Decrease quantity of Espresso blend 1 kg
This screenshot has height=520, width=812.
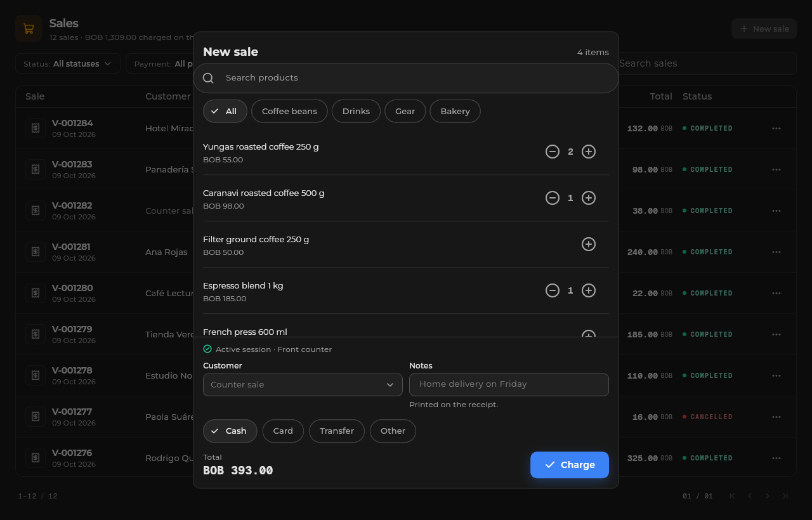click(x=553, y=290)
